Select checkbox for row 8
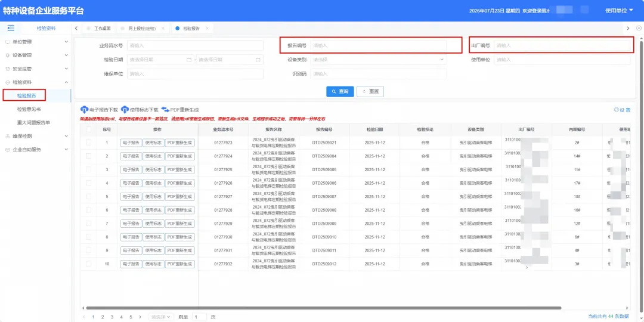This screenshot has height=322, width=644. (x=88, y=237)
